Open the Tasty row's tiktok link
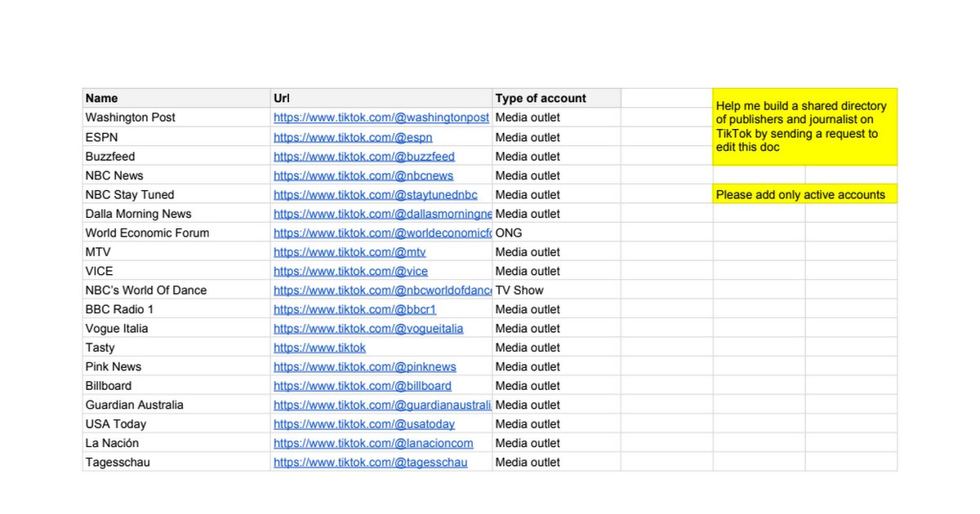 (x=319, y=348)
